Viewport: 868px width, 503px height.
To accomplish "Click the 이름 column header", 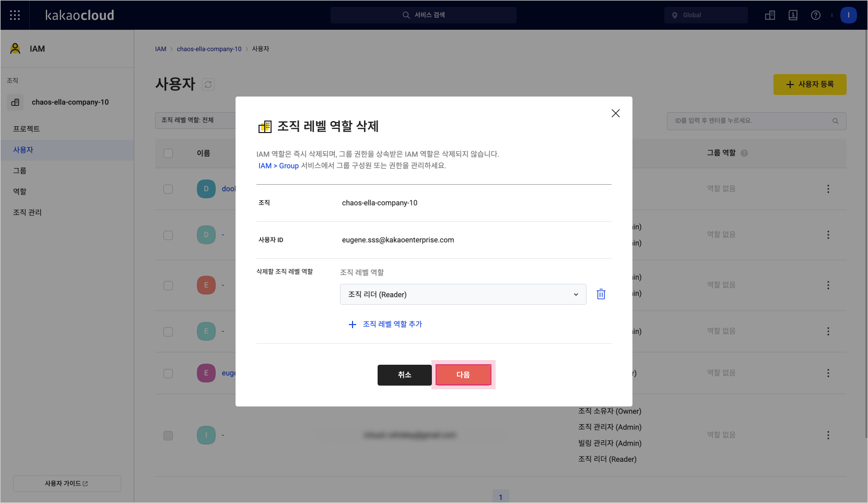I will click(x=204, y=153).
